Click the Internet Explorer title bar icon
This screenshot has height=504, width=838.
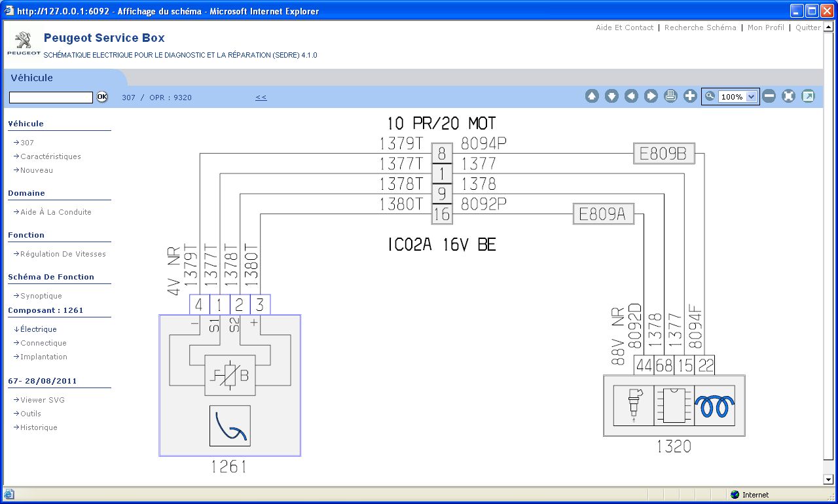pos(9,11)
